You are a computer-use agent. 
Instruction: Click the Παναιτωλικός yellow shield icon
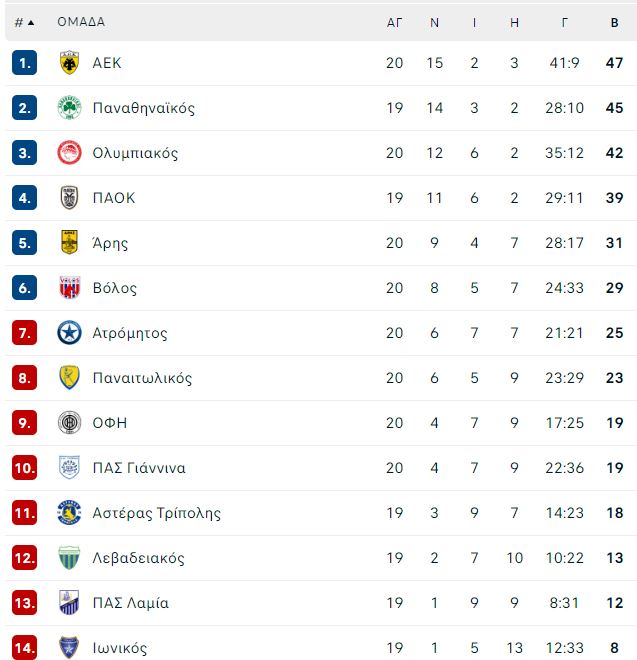[69, 378]
